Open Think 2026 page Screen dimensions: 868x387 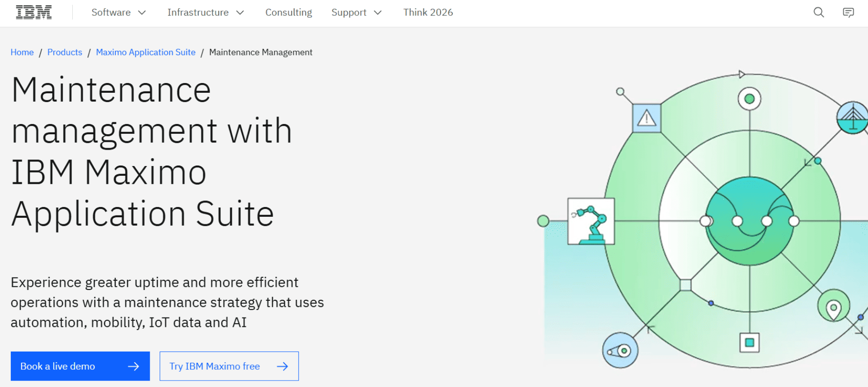pyautogui.click(x=428, y=13)
